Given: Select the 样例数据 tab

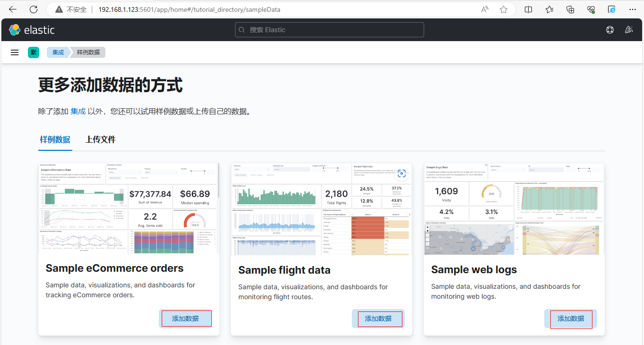Looking at the screenshot, I should coord(55,139).
